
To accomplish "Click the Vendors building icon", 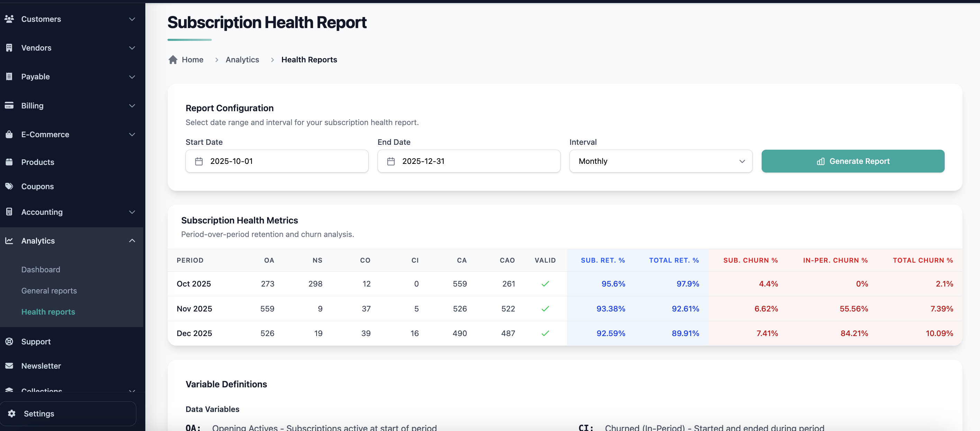I will click(9, 47).
